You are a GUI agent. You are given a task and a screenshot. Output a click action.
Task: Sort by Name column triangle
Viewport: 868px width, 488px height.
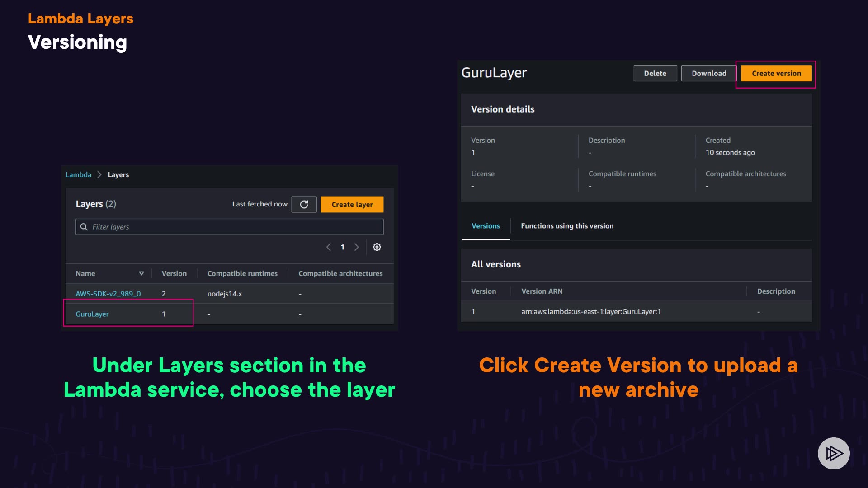[142, 273]
